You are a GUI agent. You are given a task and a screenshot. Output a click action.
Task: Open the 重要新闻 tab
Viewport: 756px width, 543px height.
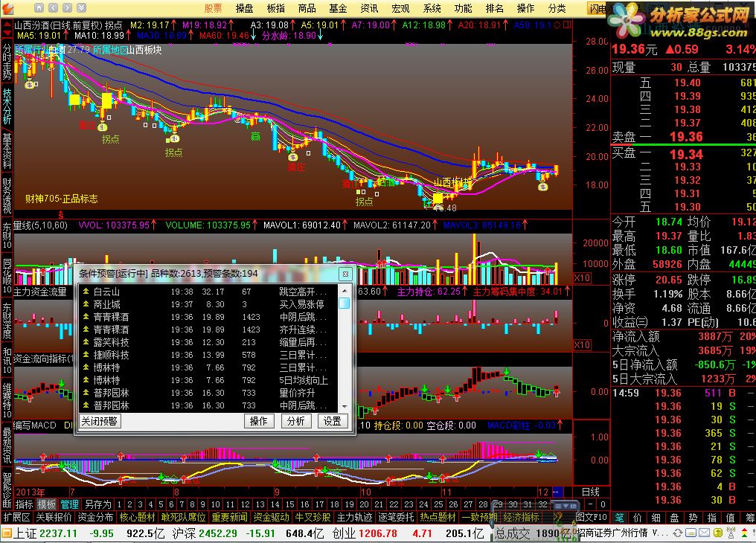point(229,518)
